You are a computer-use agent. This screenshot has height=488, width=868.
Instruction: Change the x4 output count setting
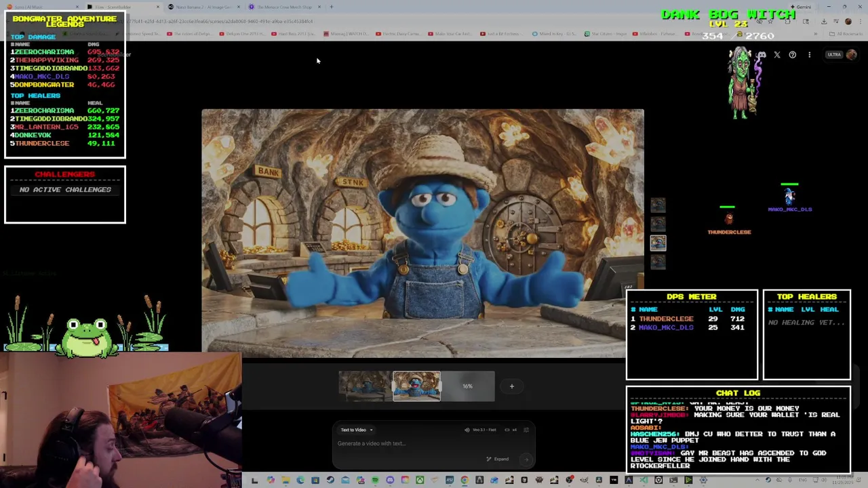[x=511, y=430]
